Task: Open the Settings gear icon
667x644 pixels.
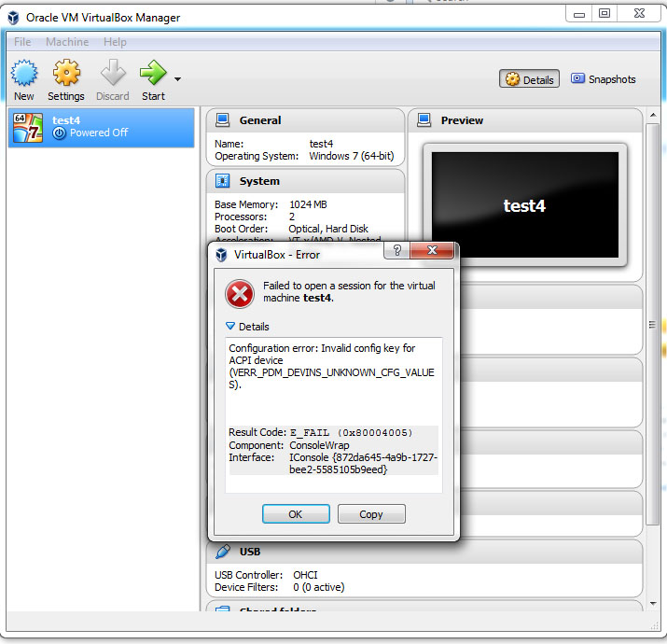Action: 65,74
